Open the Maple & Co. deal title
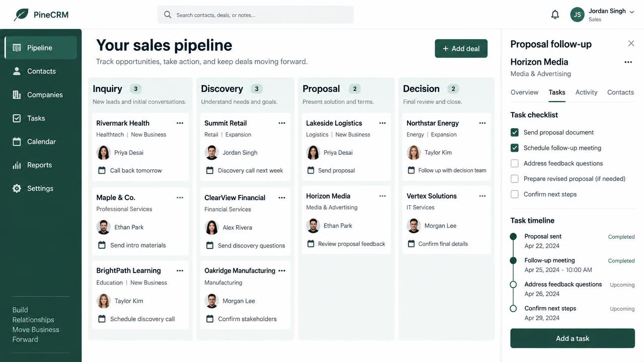The width and height of the screenshot is (644, 362). 116,198
